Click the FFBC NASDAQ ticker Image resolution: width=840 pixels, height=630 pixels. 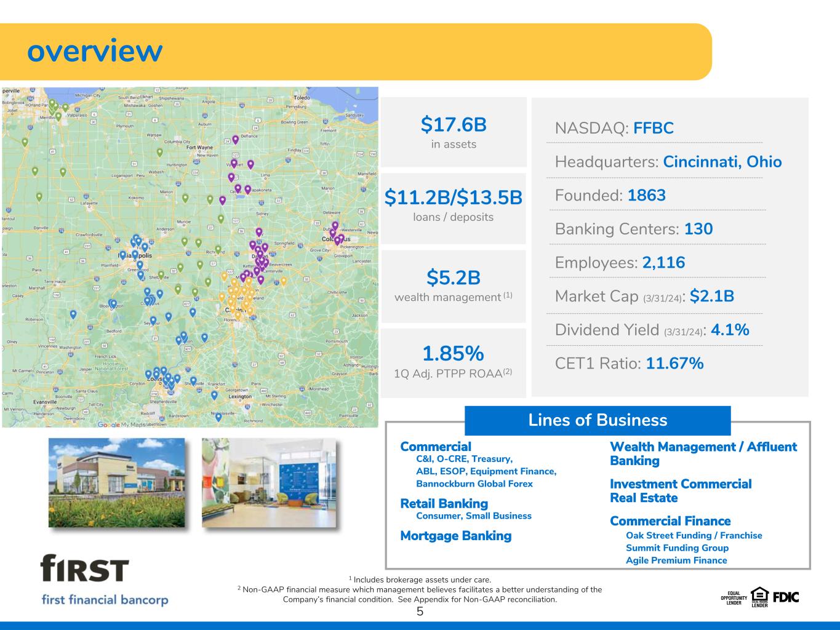pos(654,129)
